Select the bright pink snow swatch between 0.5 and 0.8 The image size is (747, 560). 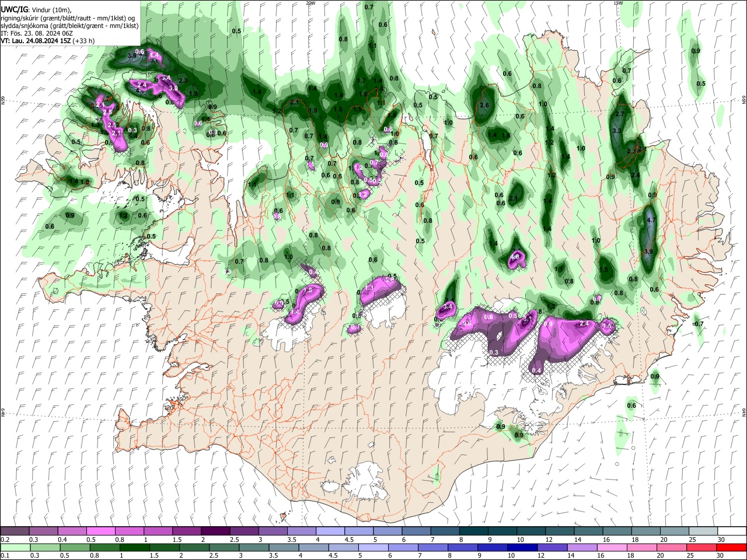[x=101, y=531]
